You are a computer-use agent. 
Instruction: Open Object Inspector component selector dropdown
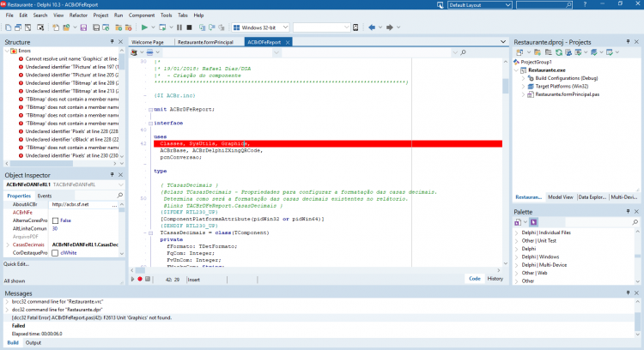click(x=120, y=185)
